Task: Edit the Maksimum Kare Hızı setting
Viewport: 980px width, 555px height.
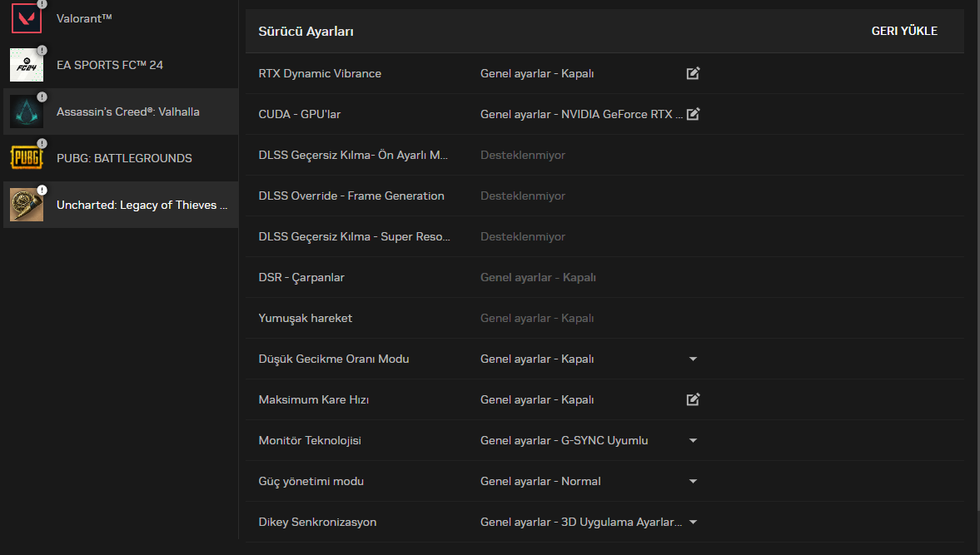Action: pos(693,399)
